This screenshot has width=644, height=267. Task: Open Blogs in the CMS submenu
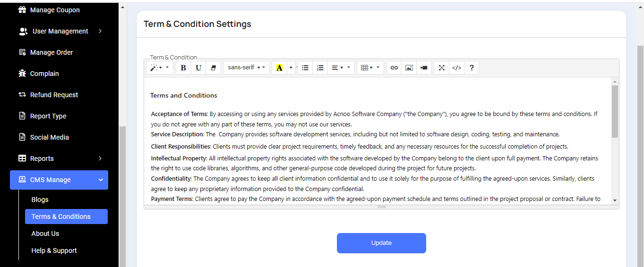[x=40, y=200]
